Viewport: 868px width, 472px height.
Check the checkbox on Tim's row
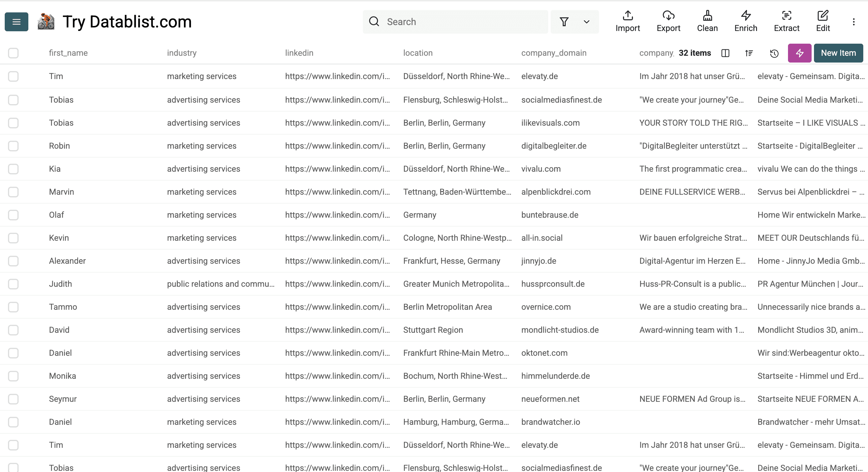(x=13, y=76)
